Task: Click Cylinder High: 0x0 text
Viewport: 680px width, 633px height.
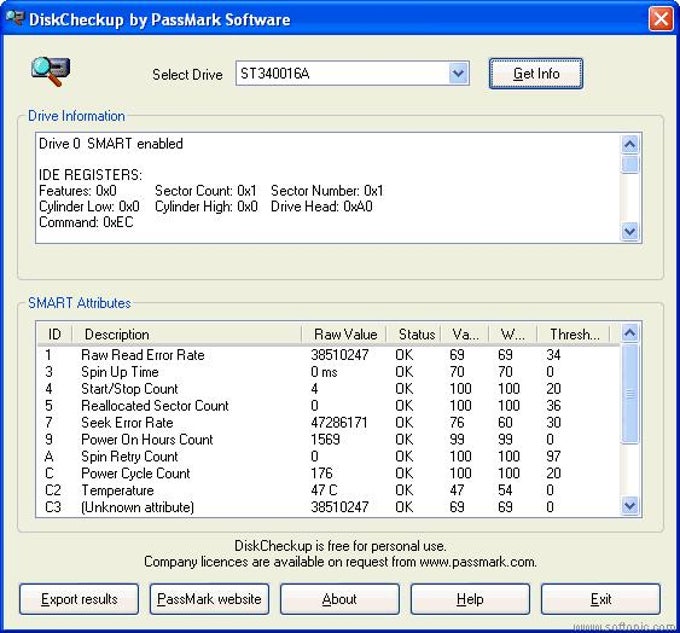Action: (x=206, y=206)
